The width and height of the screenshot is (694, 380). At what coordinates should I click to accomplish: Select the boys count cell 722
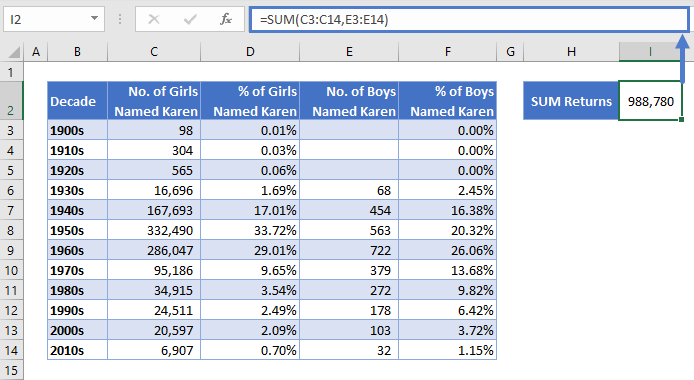[x=349, y=250]
